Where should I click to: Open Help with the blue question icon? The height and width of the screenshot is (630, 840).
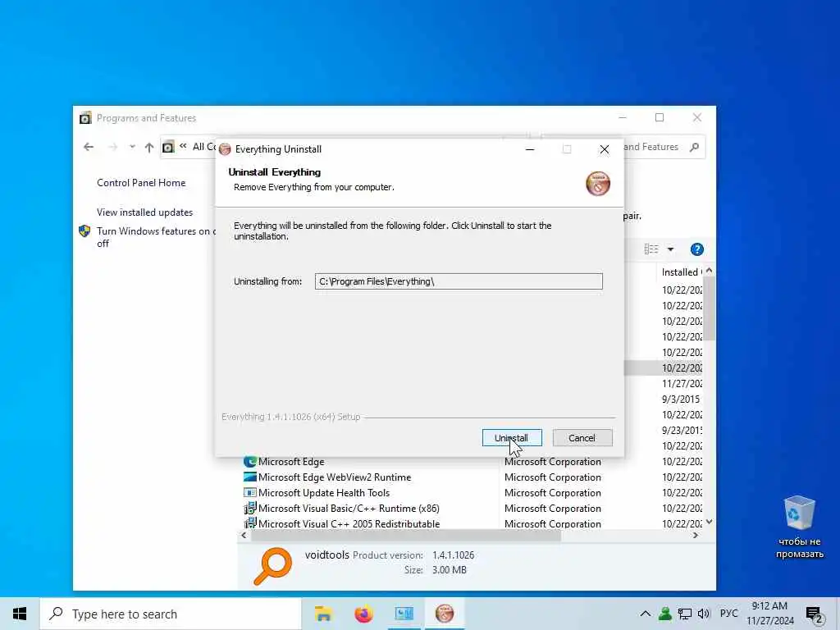[x=697, y=249]
